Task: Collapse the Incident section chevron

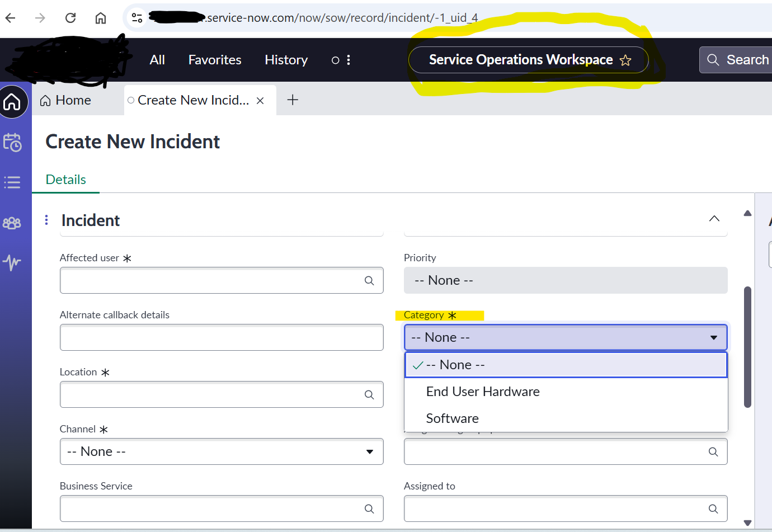Action: 714,219
